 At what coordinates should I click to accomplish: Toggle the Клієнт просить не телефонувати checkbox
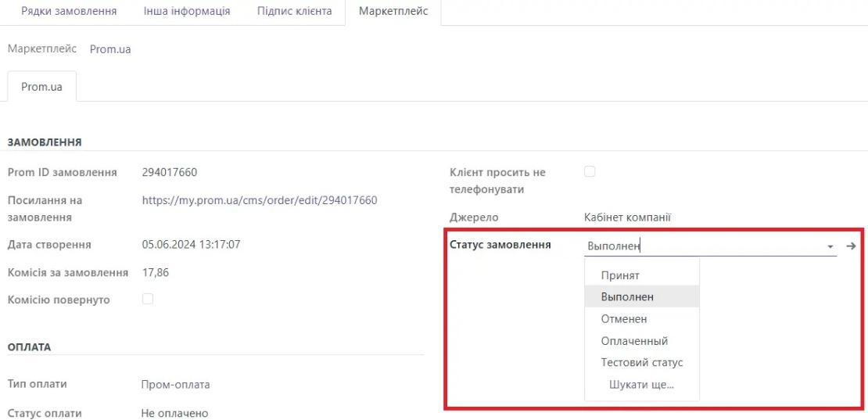pos(590,171)
